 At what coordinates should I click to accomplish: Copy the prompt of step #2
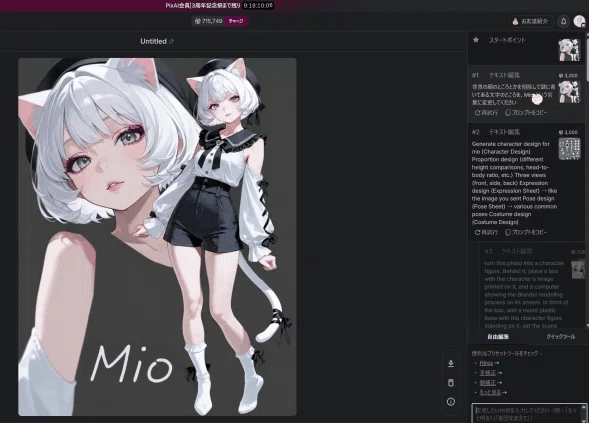pos(526,233)
